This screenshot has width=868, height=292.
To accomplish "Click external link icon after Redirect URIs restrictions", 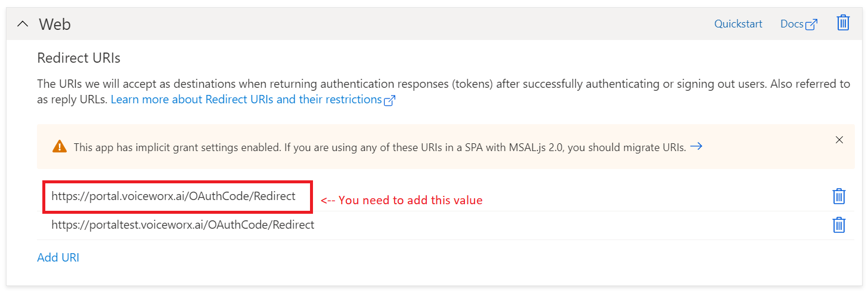I will 389,100.
